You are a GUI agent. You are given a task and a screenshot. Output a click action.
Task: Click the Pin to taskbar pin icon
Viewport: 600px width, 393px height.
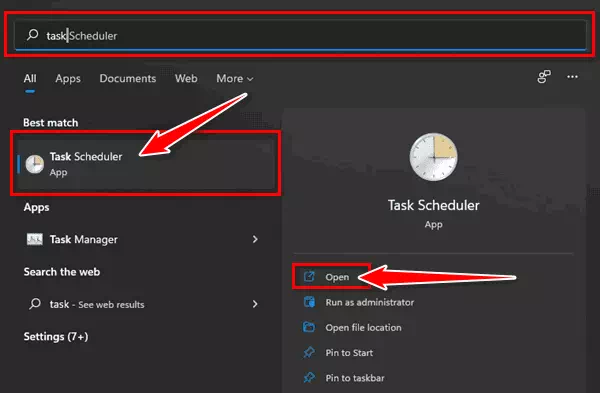[x=309, y=378]
